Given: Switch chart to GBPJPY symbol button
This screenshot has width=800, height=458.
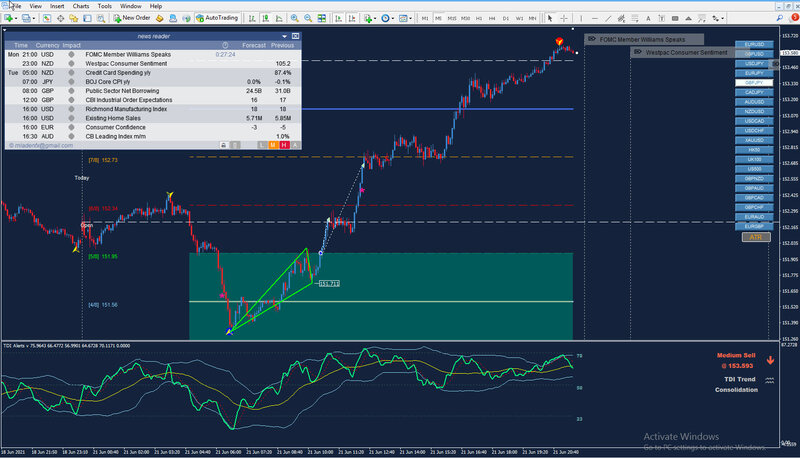Looking at the screenshot, I should 754,83.
